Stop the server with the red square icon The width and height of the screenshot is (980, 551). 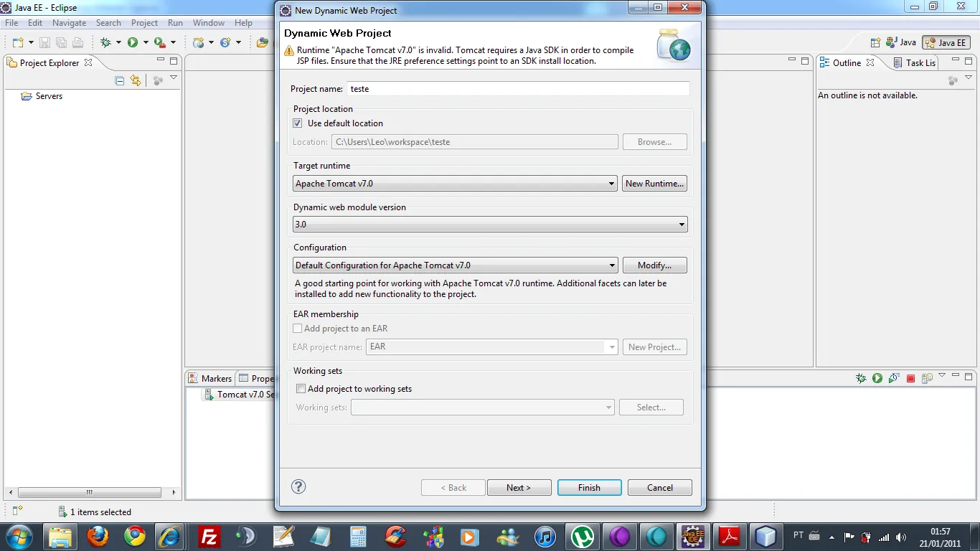(910, 378)
